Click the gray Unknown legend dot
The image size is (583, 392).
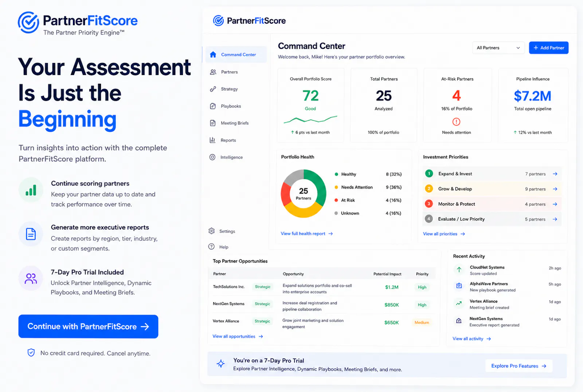(x=336, y=213)
